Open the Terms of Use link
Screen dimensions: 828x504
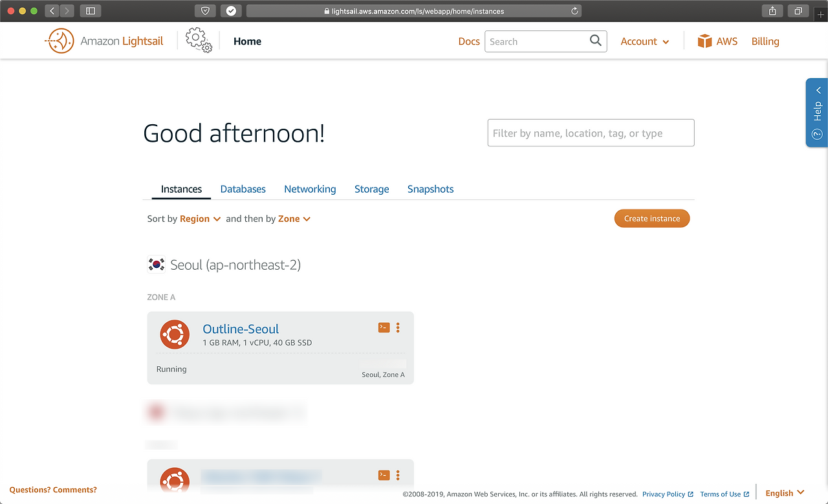724,494
